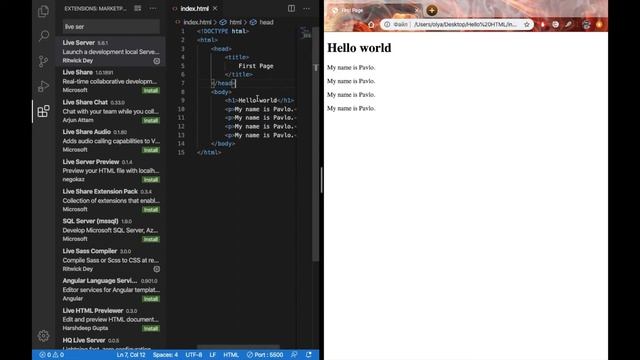Image resolution: width=640 pixels, height=360 pixels.
Task: Install the Live Share Audio extension
Action: [x=151, y=150]
